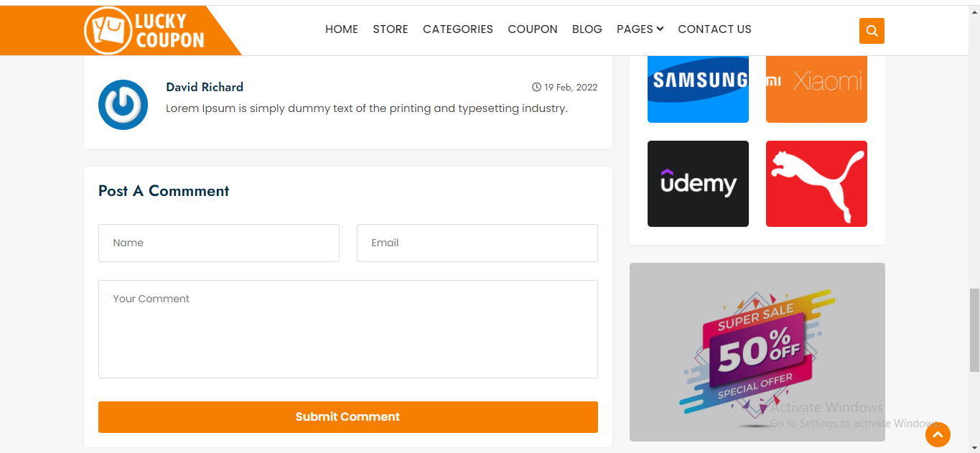Click the Your Comment text area
Screen dimensions: 980x453
tap(348, 329)
